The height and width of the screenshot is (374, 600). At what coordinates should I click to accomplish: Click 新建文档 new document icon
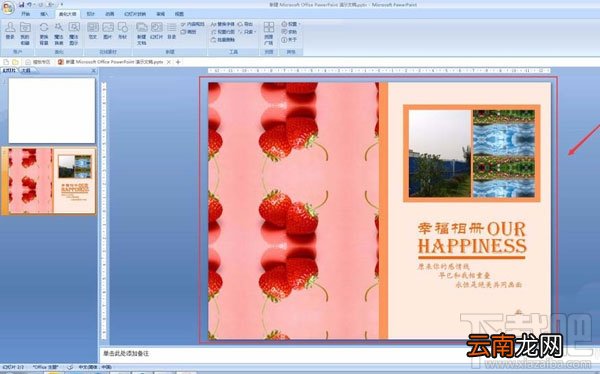[x=142, y=33]
